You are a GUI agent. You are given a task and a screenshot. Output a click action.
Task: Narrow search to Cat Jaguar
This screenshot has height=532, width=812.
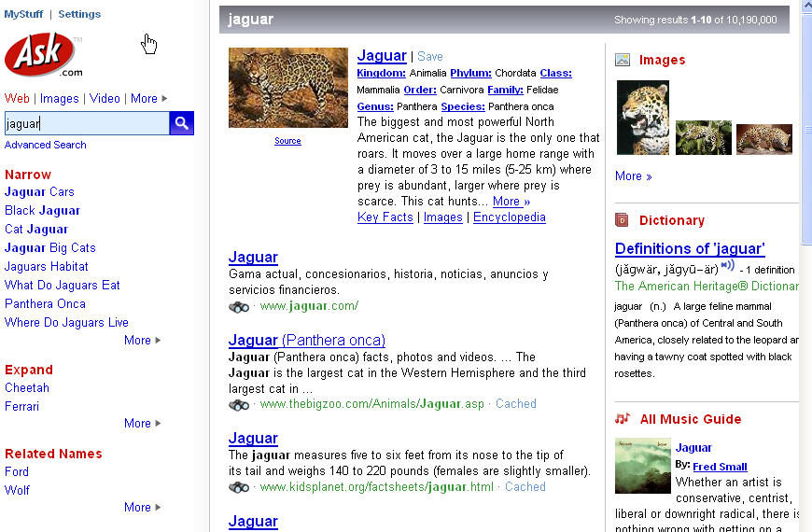[x=36, y=229]
